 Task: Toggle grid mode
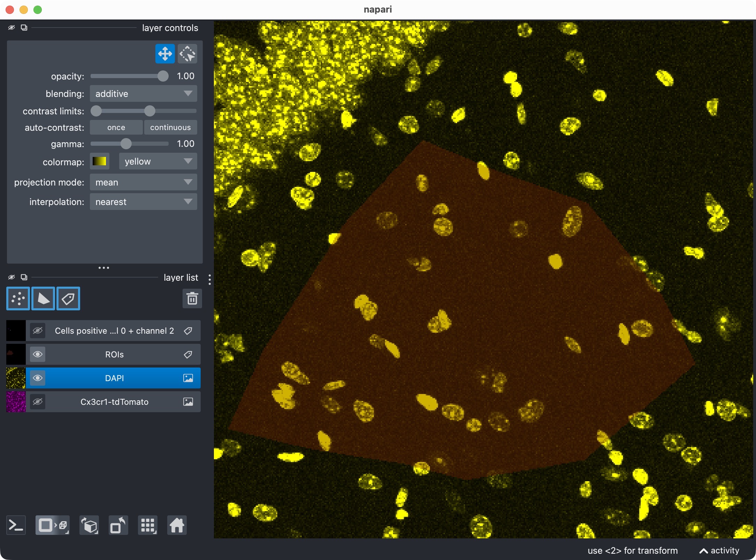click(148, 525)
